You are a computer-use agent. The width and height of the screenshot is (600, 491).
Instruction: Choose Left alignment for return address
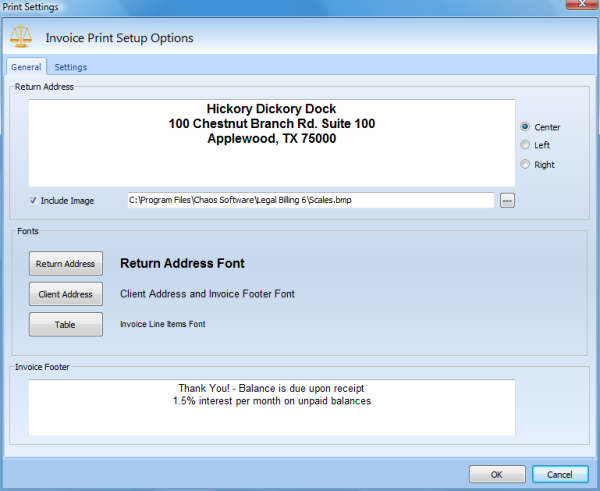pos(525,146)
